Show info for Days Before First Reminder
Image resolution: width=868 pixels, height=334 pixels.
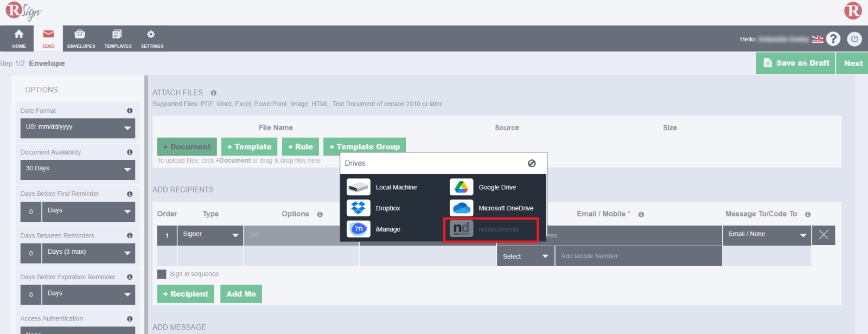pyautogui.click(x=130, y=194)
